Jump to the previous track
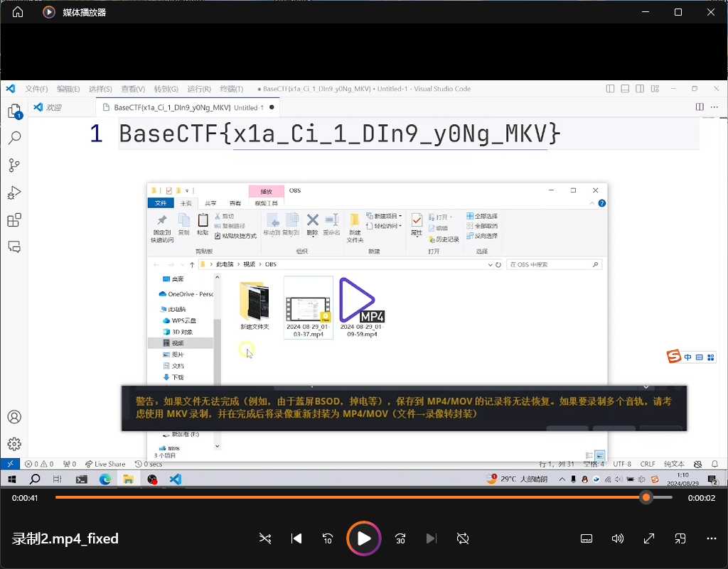728x569 pixels. coord(296,538)
